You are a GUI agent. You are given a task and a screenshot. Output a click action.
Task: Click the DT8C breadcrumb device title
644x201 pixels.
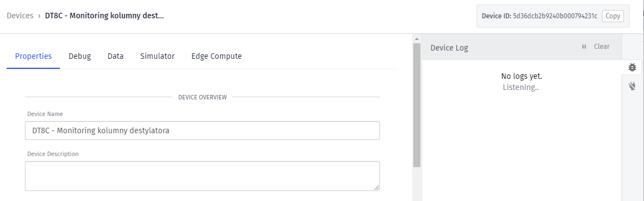point(104,16)
